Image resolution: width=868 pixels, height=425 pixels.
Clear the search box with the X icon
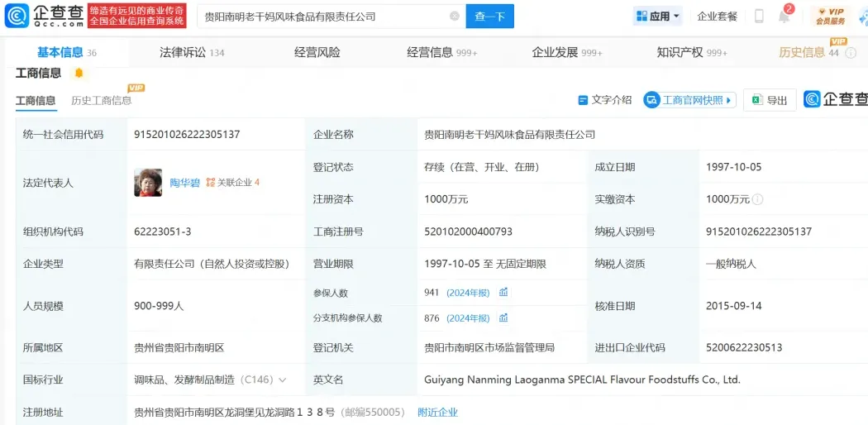[455, 16]
